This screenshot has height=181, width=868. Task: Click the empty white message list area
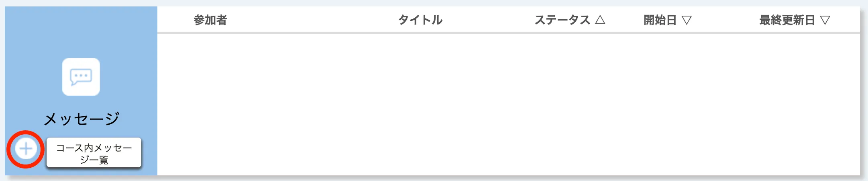[508, 105]
